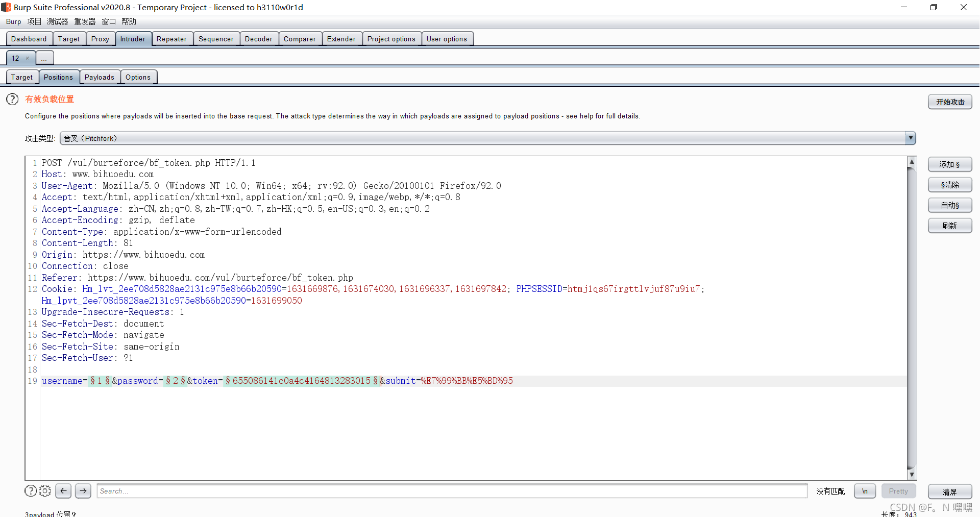Open the Burp menu
The height and width of the screenshot is (517, 980).
click(14, 21)
